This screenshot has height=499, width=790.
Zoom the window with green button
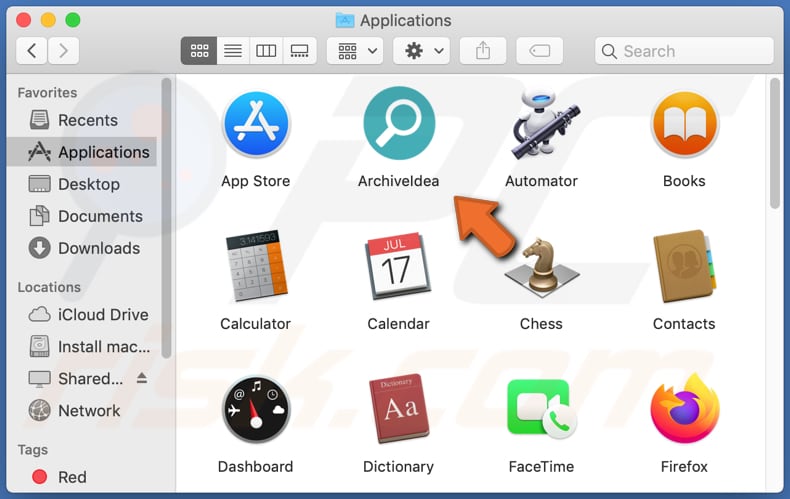click(x=73, y=20)
